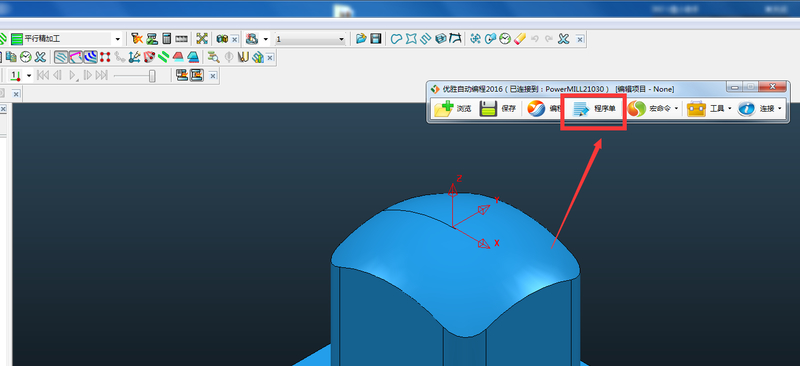Step simulation backward one move

tap(57, 76)
